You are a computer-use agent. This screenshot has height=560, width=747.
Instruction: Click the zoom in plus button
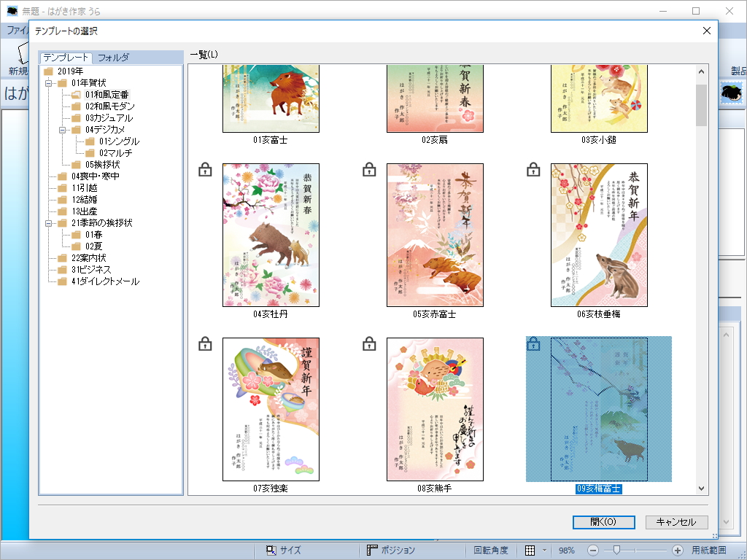pyautogui.click(x=677, y=551)
